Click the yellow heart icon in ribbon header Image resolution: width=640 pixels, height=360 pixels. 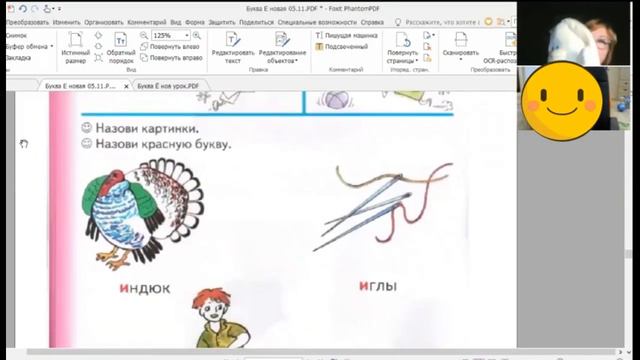[x=488, y=22]
